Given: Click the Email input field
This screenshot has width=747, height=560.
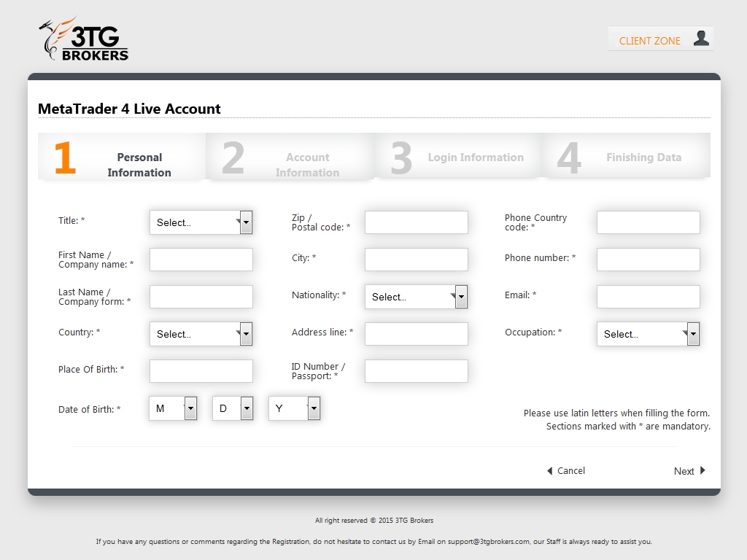Looking at the screenshot, I should [x=648, y=297].
